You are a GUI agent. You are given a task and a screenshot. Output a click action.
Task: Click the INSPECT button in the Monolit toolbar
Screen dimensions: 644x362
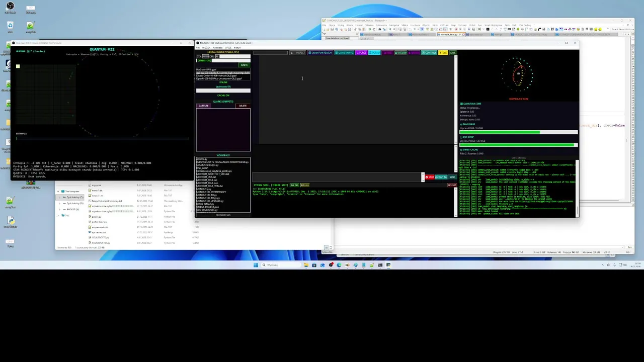pyautogui.click(x=297, y=53)
